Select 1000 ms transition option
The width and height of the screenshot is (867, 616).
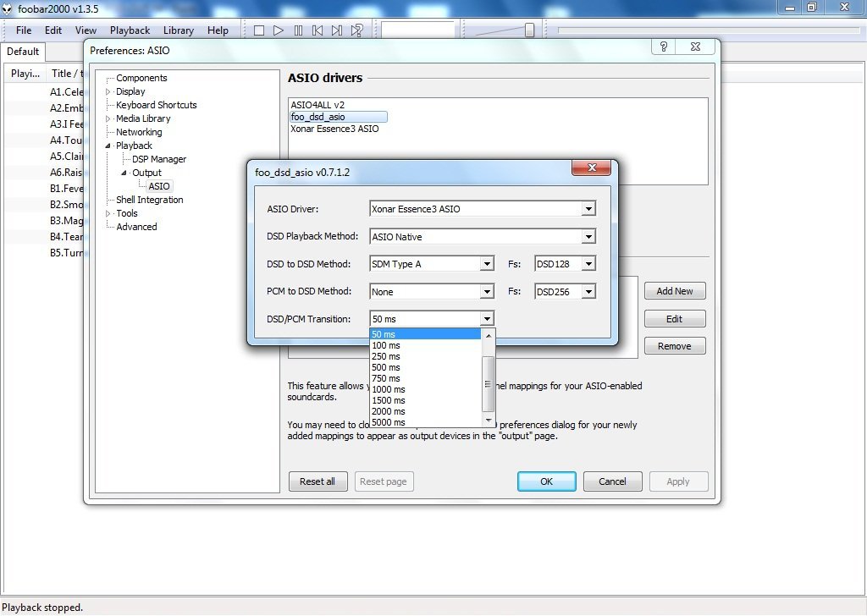pos(425,389)
